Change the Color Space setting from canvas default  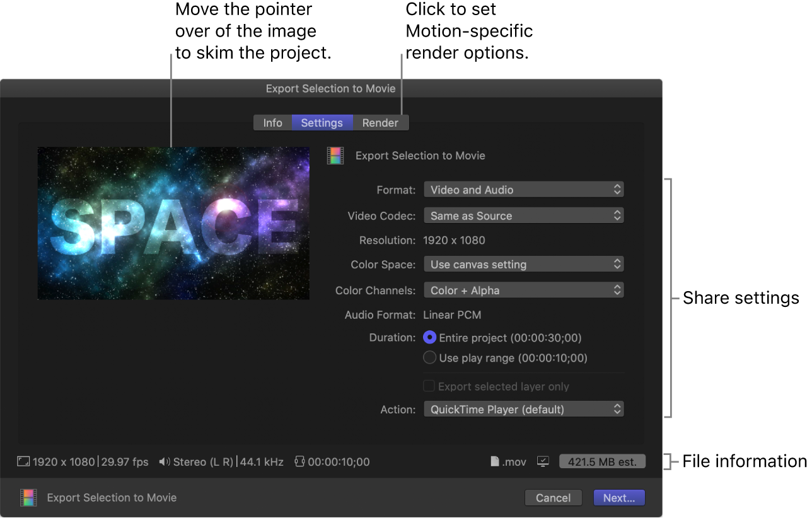(x=523, y=263)
